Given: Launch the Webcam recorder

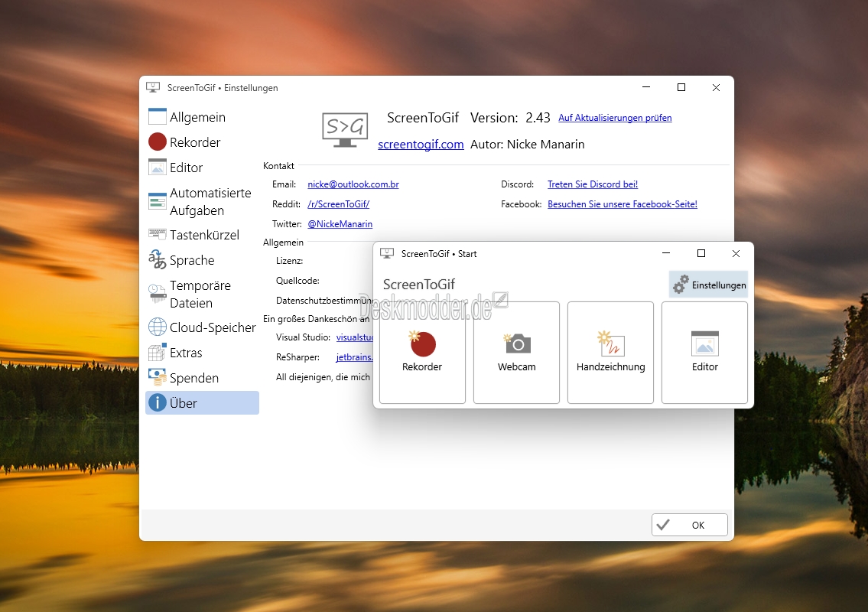Looking at the screenshot, I should click(x=516, y=352).
